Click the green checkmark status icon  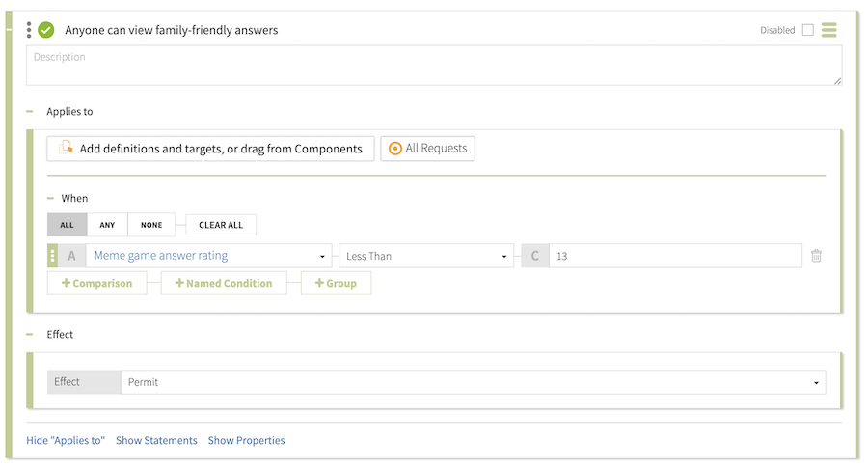[46, 30]
